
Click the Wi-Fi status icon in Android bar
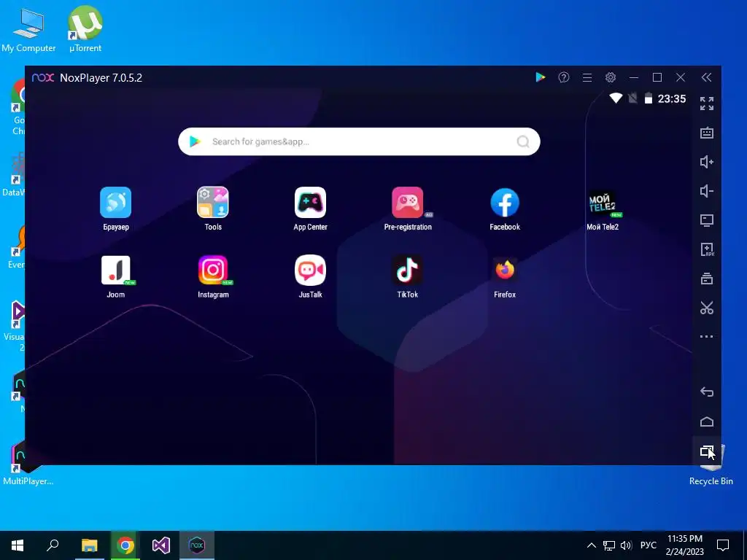(x=616, y=98)
